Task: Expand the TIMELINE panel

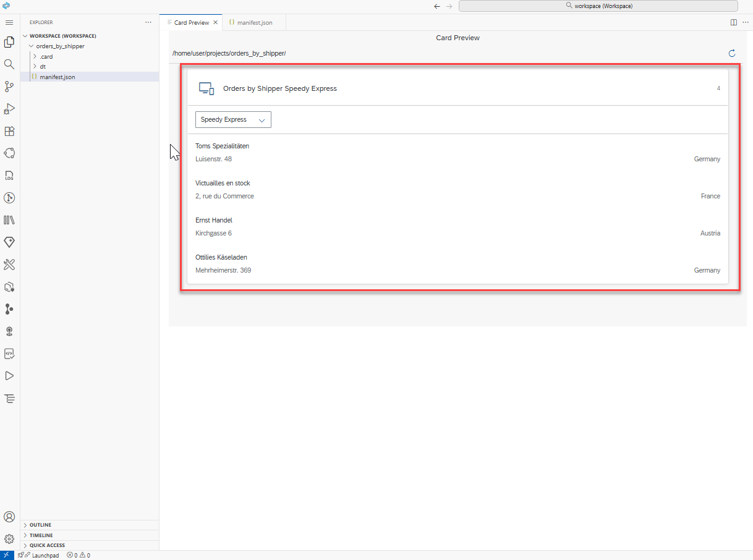Action: coord(90,535)
